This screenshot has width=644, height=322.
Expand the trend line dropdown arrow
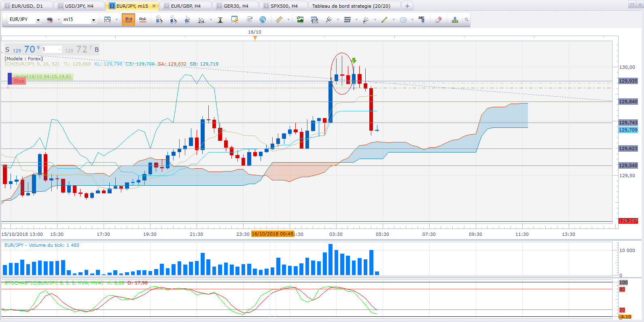[394, 19]
